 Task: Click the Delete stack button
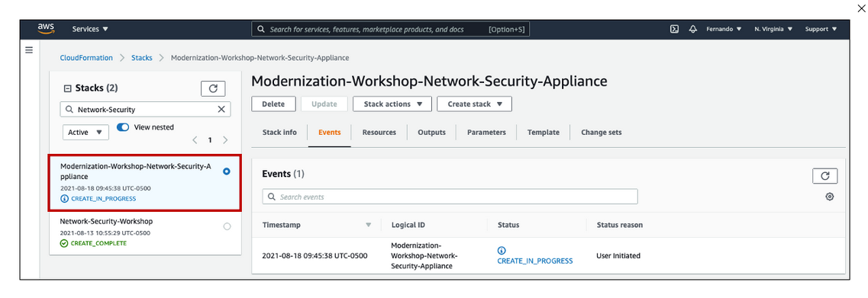coord(273,104)
